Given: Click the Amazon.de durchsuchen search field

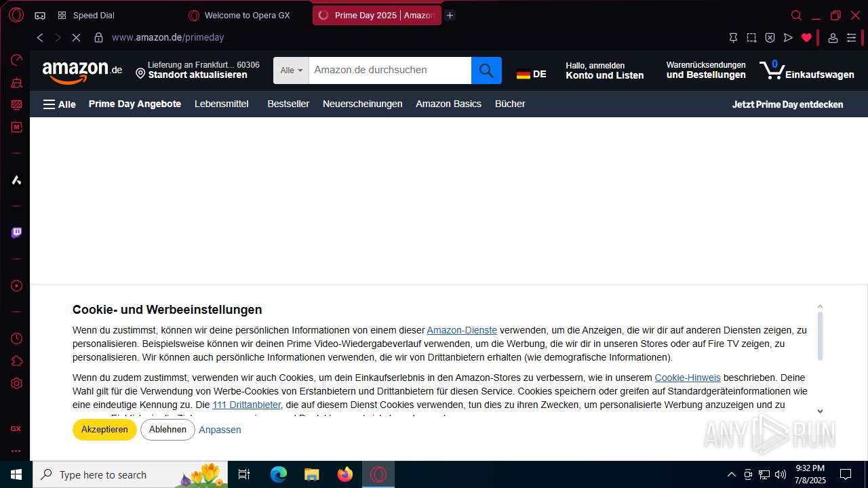Looking at the screenshot, I should click(390, 70).
